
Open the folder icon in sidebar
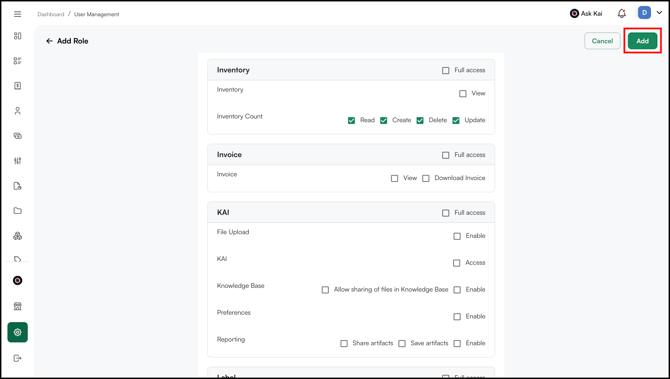point(18,211)
